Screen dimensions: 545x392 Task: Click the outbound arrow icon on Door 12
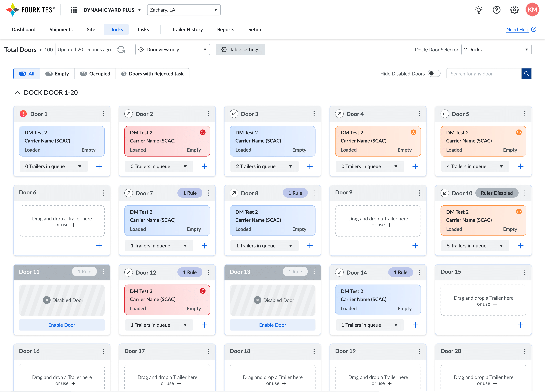pyautogui.click(x=129, y=272)
